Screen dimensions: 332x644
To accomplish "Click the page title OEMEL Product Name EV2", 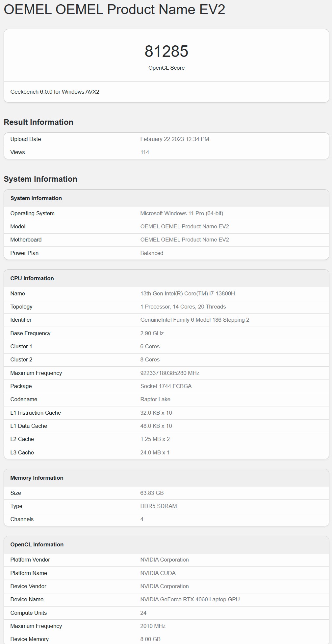I will [x=114, y=10].
